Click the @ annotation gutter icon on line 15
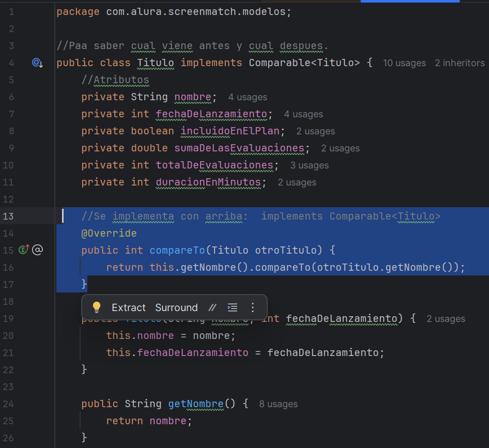Viewport: 489px width, 448px height. coord(37,250)
